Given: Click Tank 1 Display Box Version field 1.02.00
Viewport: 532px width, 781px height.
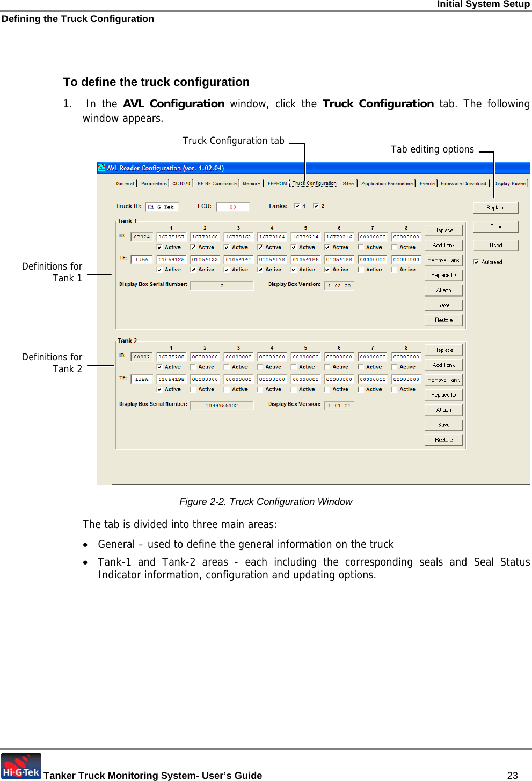Looking at the screenshot, I should [x=339, y=286].
